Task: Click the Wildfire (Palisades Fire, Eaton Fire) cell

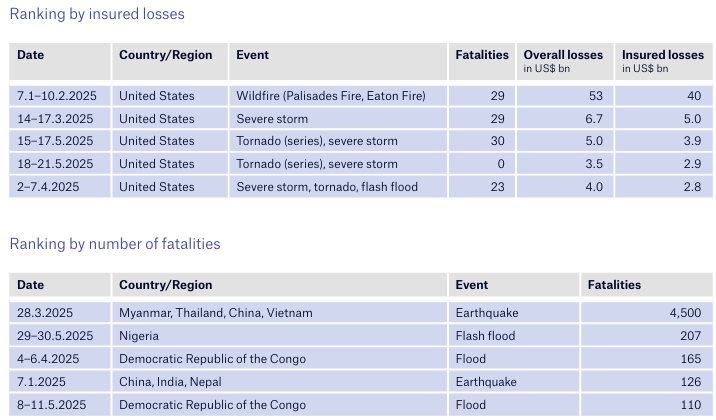Action: point(338,96)
